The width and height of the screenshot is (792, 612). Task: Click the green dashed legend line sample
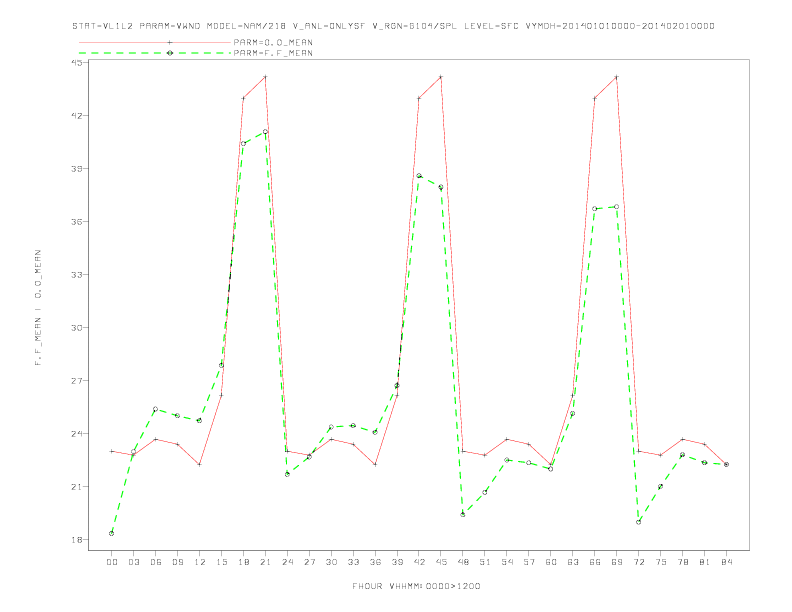[x=155, y=53]
